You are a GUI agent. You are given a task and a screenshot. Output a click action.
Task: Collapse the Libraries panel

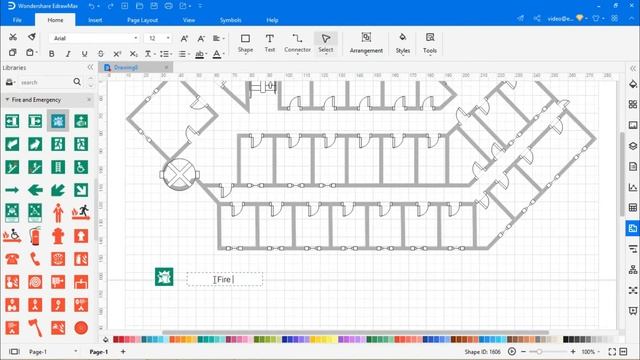point(90,67)
